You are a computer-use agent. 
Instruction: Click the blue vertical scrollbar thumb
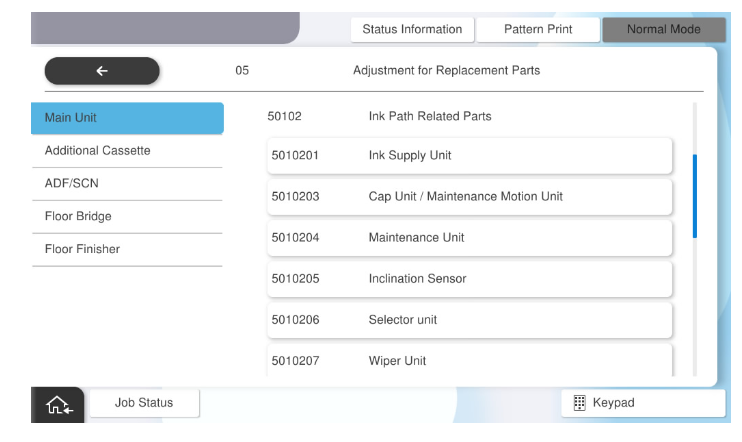pos(695,195)
